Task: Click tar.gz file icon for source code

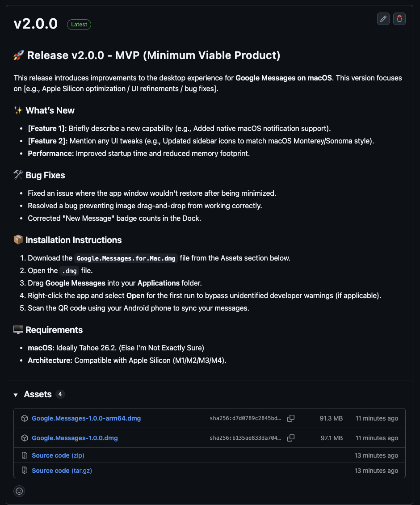Action: [25, 471]
